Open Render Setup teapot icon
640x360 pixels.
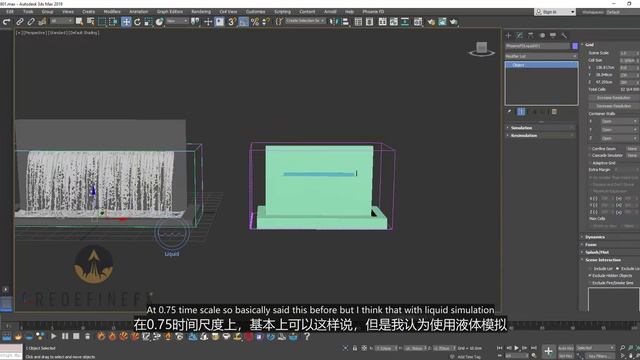pos(431,22)
